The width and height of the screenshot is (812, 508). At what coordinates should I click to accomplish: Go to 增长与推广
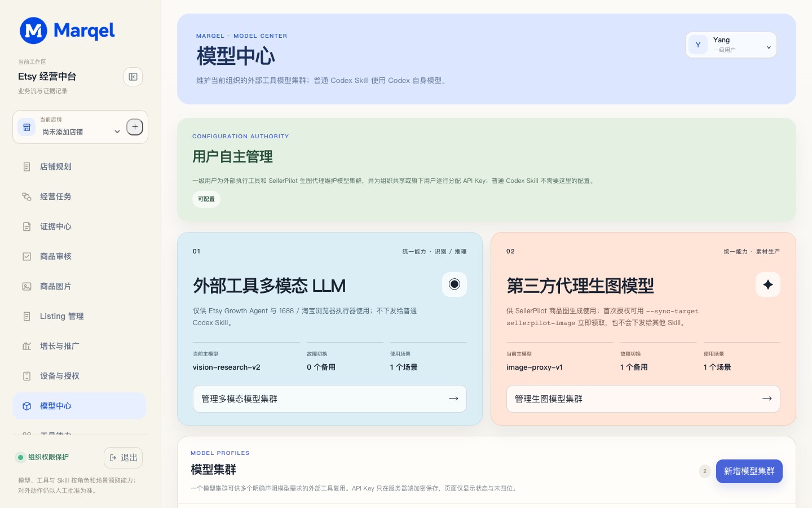79,346
